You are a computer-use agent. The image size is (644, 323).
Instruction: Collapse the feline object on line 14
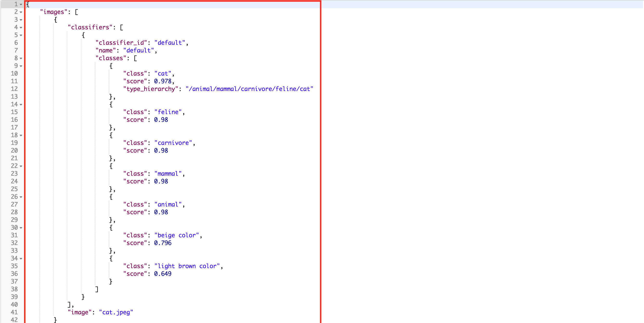click(21, 104)
